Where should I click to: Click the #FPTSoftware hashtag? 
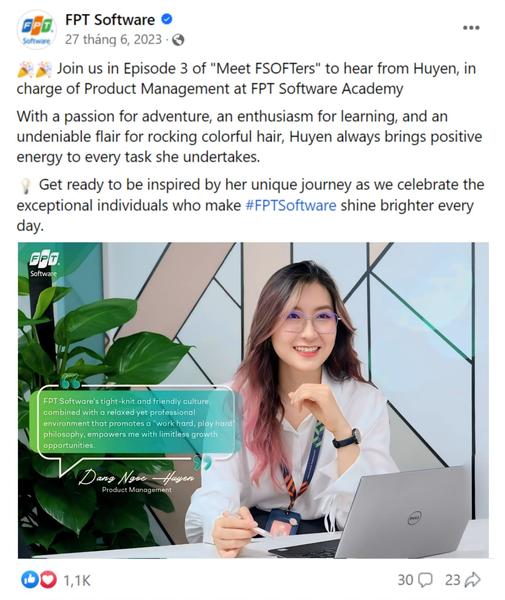click(291, 205)
